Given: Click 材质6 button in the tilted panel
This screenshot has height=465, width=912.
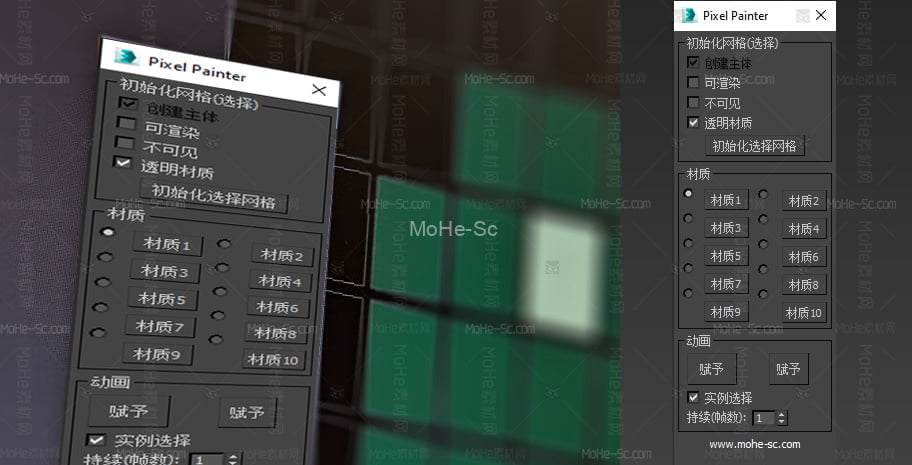Looking at the screenshot, I should click(x=278, y=308).
